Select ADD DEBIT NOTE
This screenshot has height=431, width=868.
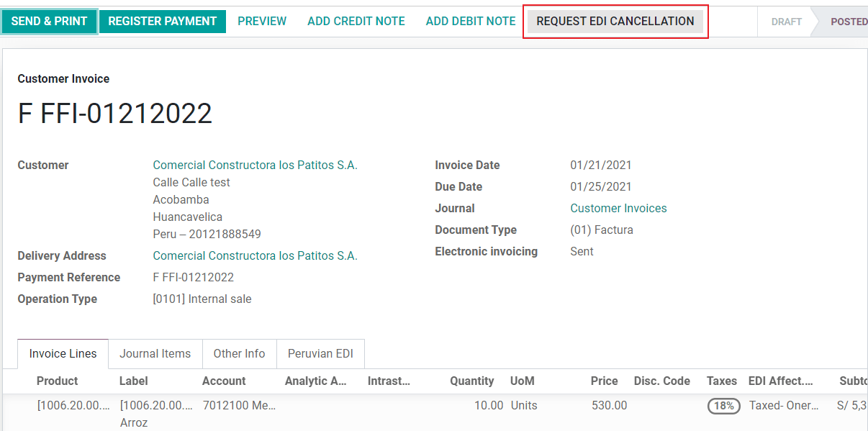click(x=470, y=21)
